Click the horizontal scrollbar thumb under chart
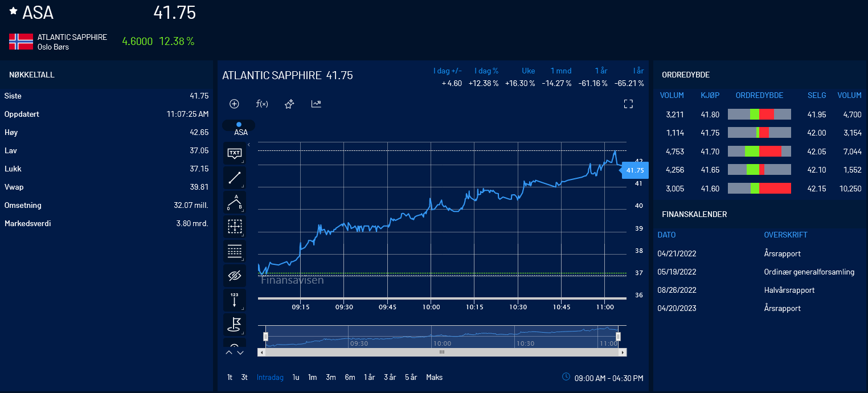The width and height of the screenshot is (868, 393). pos(442,352)
